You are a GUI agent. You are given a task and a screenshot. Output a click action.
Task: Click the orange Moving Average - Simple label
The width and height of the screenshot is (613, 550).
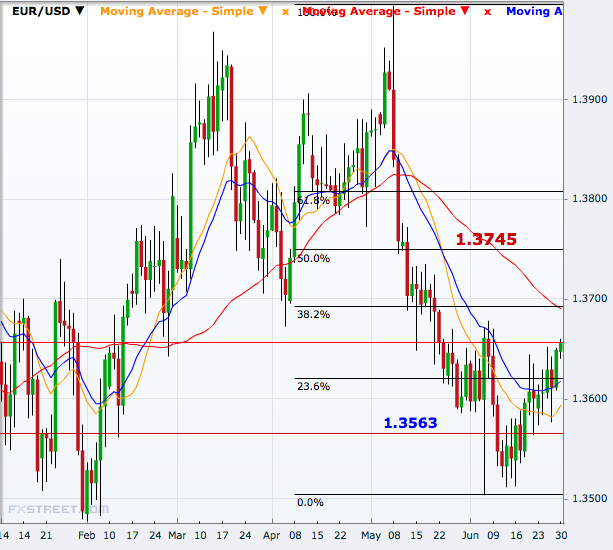click(x=177, y=11)
